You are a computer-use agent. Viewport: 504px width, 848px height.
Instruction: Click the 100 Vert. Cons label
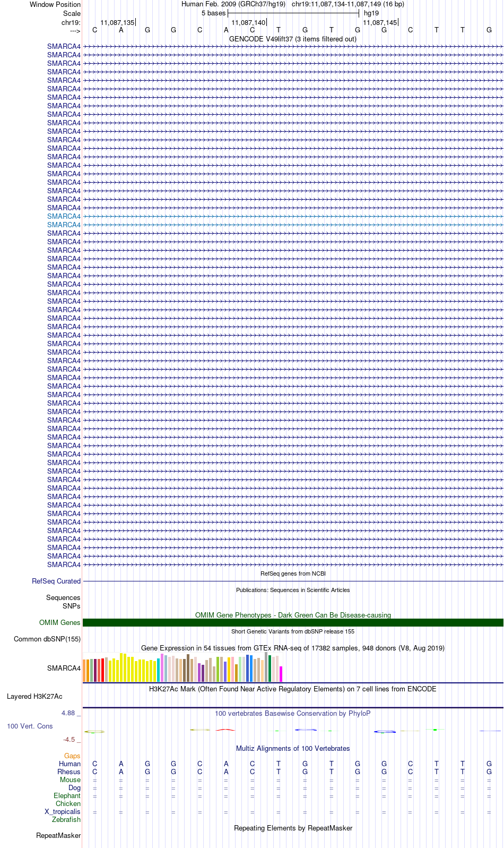coord(30,726)
